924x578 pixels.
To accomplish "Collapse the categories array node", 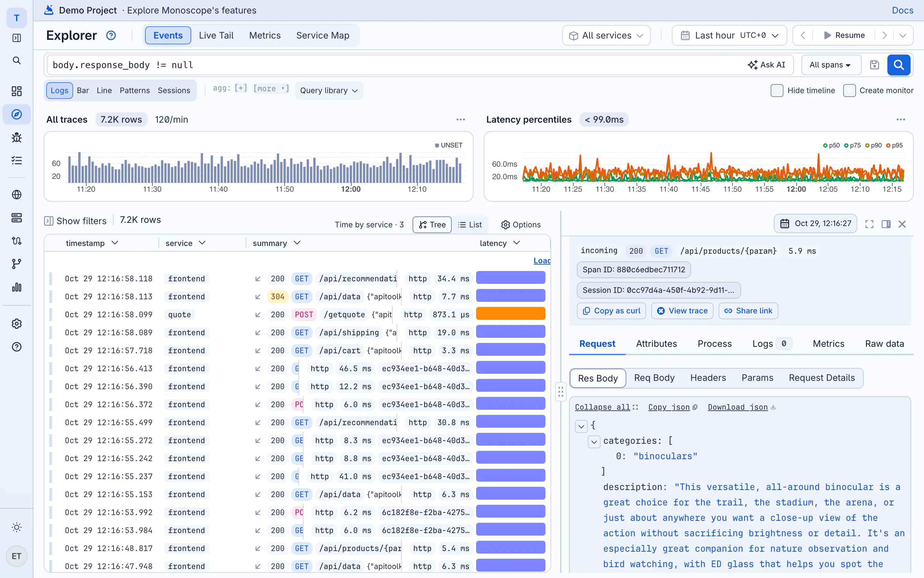I will [594, 442].
